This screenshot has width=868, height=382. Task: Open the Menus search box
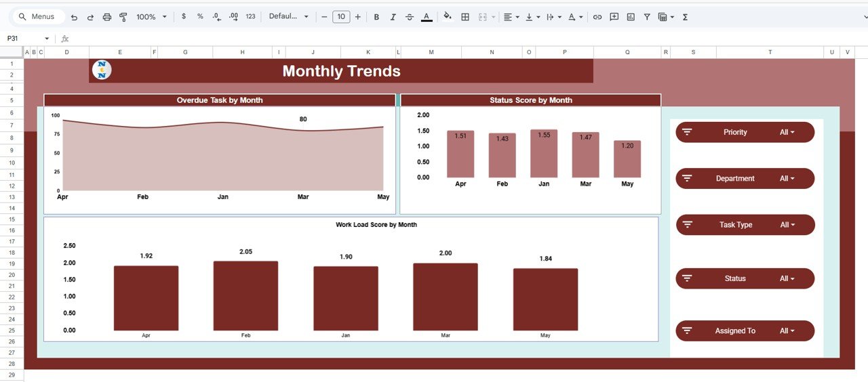pyautogui.click(x=39, y=17)
